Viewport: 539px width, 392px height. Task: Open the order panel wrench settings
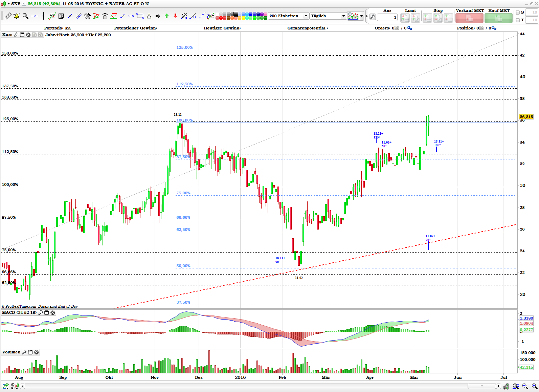click(373, 17)
